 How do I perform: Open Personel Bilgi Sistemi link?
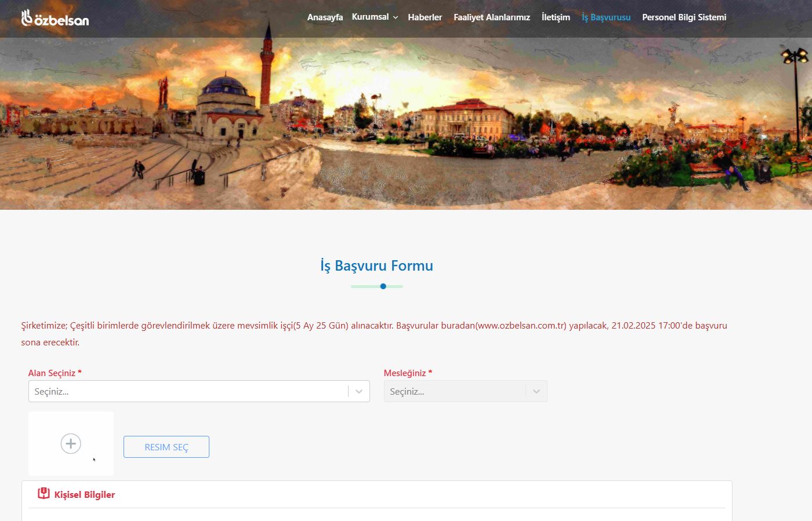pos(684,17)
